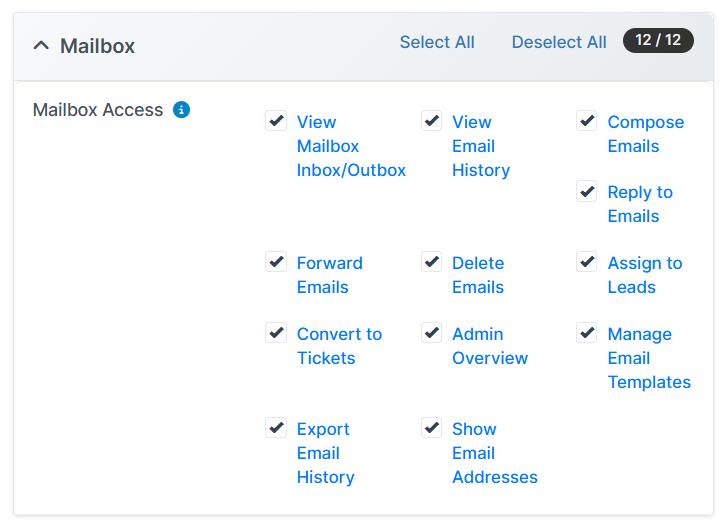Click the Manage Email Templates label
The image size is (726, 527).
coord(648,358)
